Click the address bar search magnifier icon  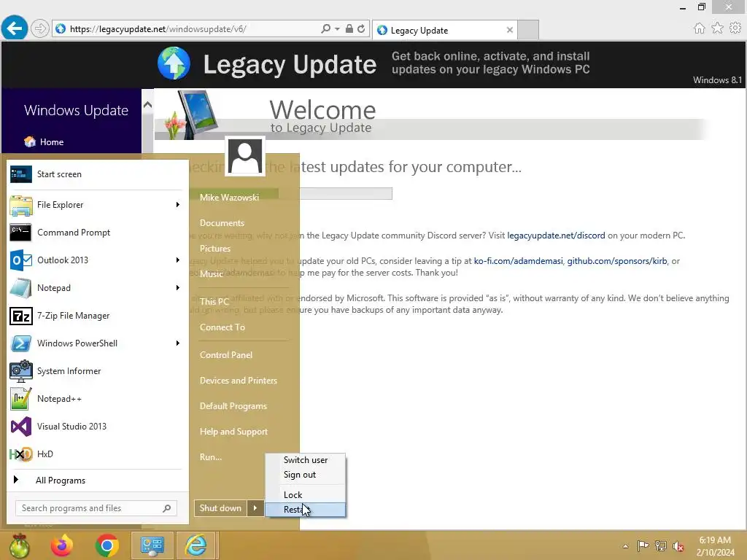click(x=326, y=28)
